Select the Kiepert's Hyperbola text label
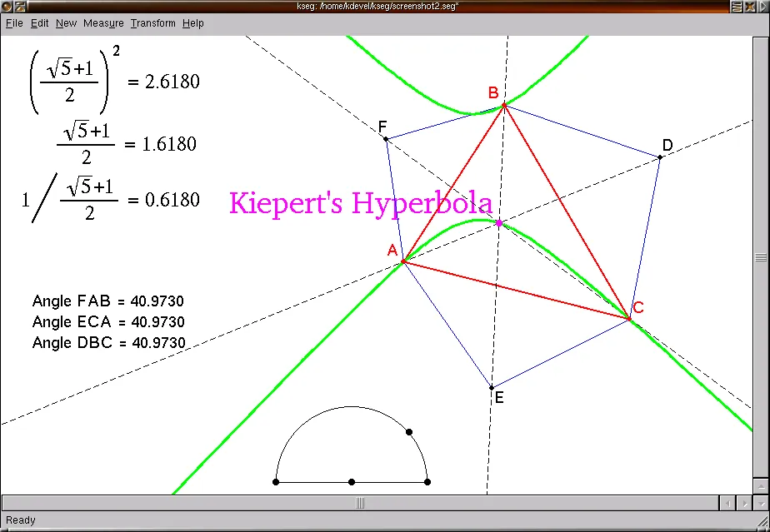 point(360,203)
